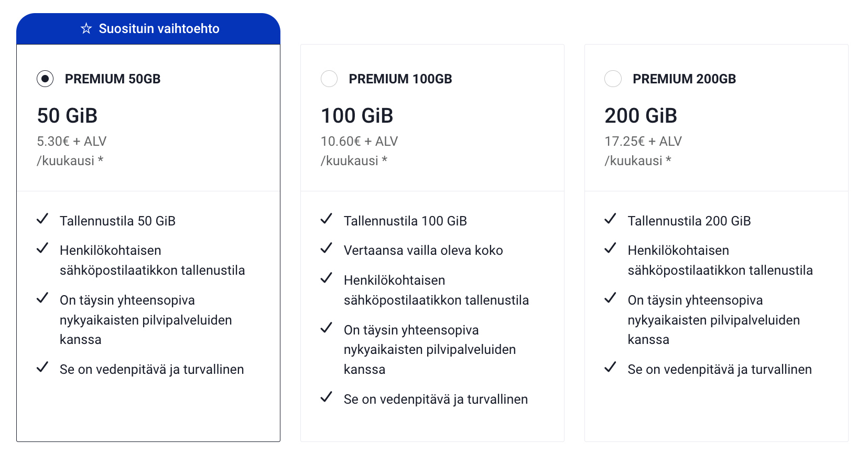Click checkmark beside Tallennustila 100 GiB

pos(327,219)
